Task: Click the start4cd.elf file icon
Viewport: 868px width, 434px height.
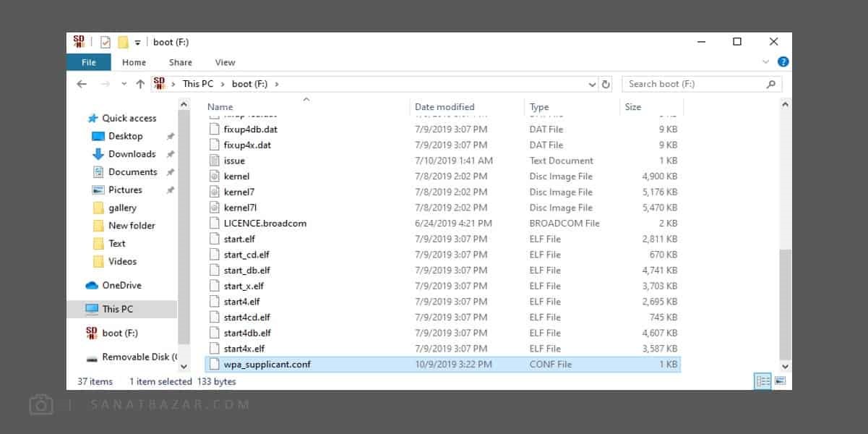Action: tap(214, 318)
